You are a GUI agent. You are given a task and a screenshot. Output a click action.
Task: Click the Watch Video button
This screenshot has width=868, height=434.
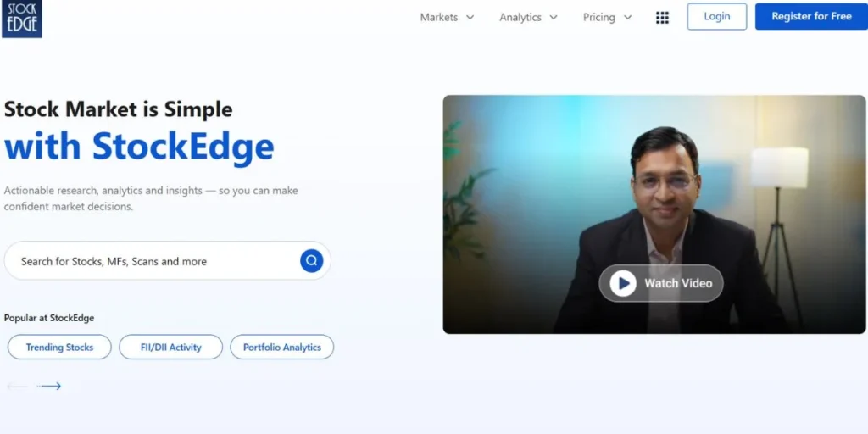tap(661, 283)
